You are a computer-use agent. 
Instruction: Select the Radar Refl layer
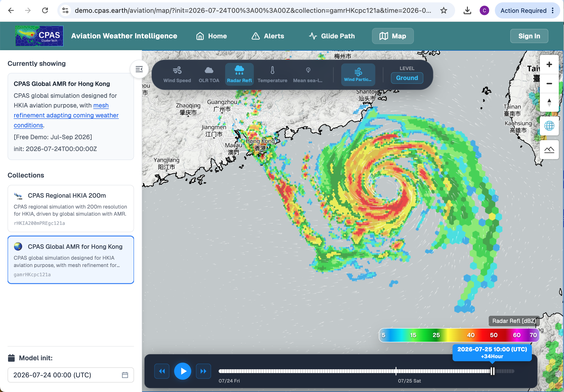(239, 74)
